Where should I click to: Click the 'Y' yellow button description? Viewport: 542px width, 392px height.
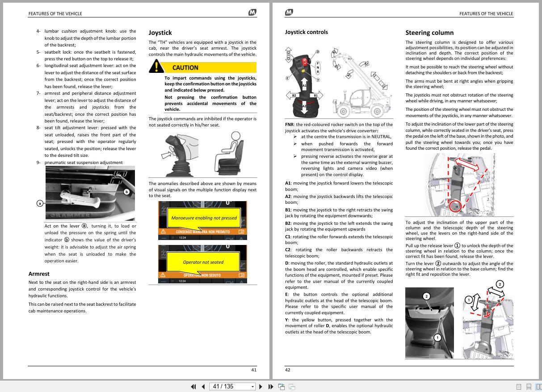[339, 326]
